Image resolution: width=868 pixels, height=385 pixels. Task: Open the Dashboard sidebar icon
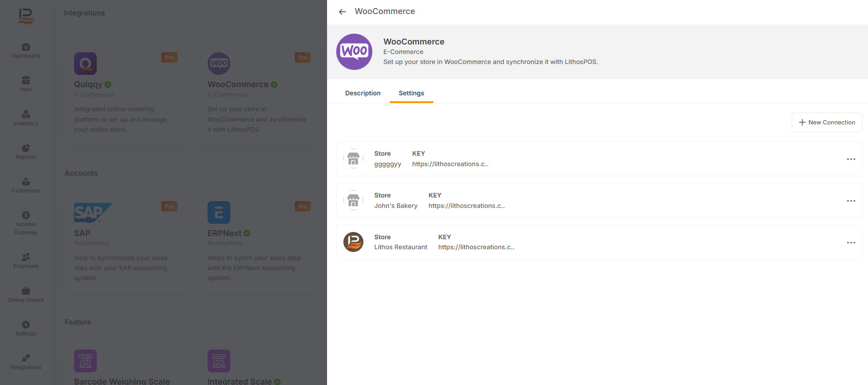point(26,50)
